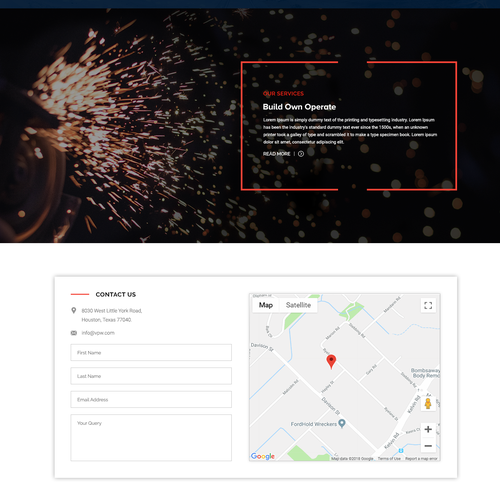Click the circled arrow icon beside READ MORE
The height and width of the screenshot is (500, 500).
(301, 154)
